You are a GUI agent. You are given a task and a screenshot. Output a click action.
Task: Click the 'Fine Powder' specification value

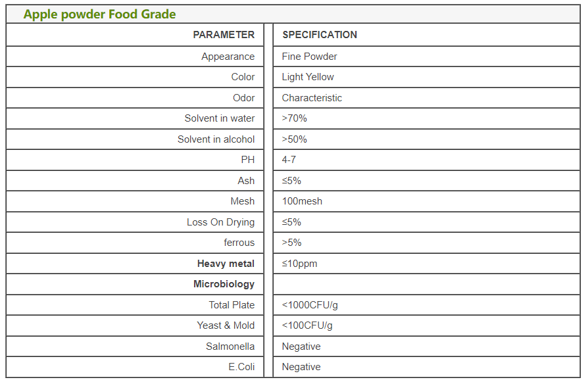click(309, 57)
